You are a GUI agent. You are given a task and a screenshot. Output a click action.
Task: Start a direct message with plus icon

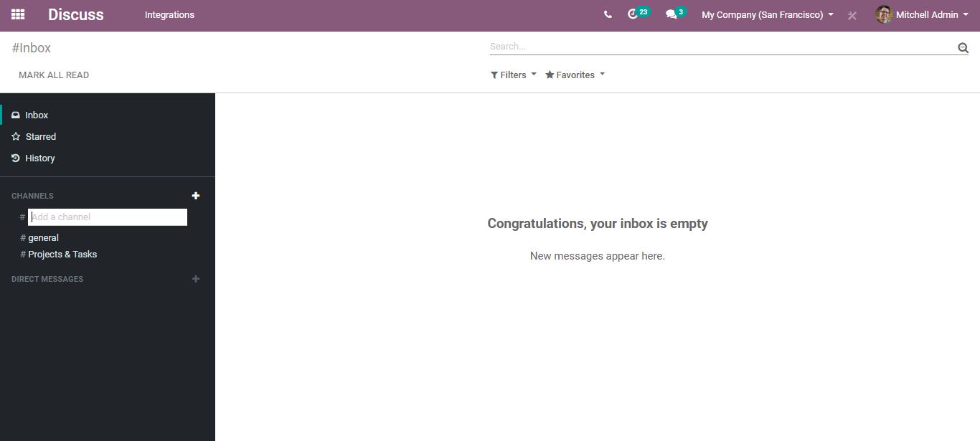coord(196,279)
